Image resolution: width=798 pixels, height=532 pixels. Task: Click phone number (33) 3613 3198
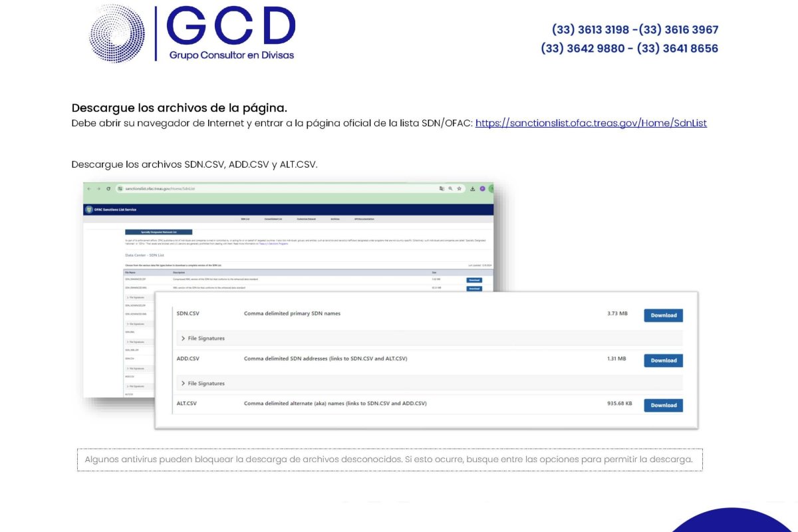[591, 30]
